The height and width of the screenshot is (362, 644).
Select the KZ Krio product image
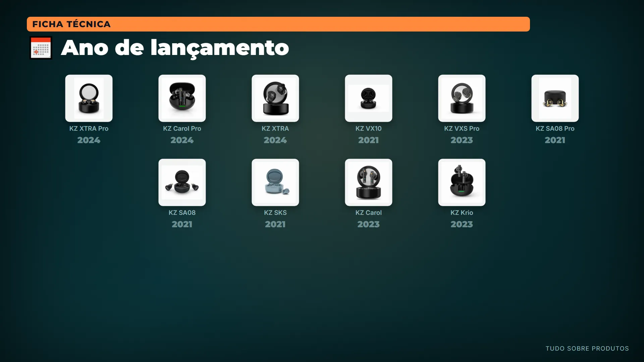462,182
